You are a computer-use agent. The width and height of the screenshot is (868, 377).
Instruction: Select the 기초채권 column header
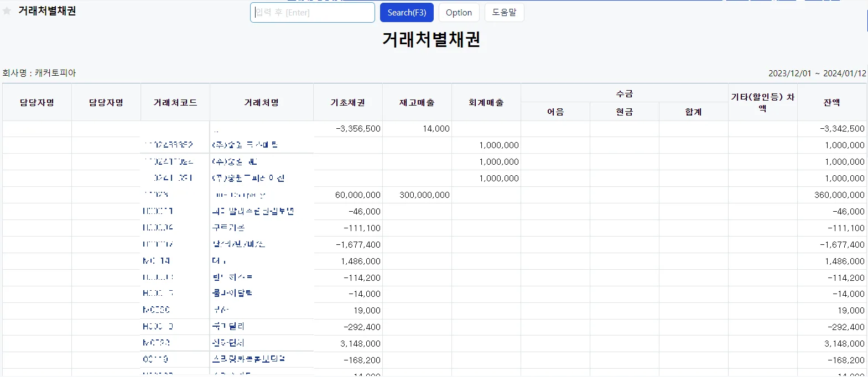pyautogui.click(x=348, y=102)
